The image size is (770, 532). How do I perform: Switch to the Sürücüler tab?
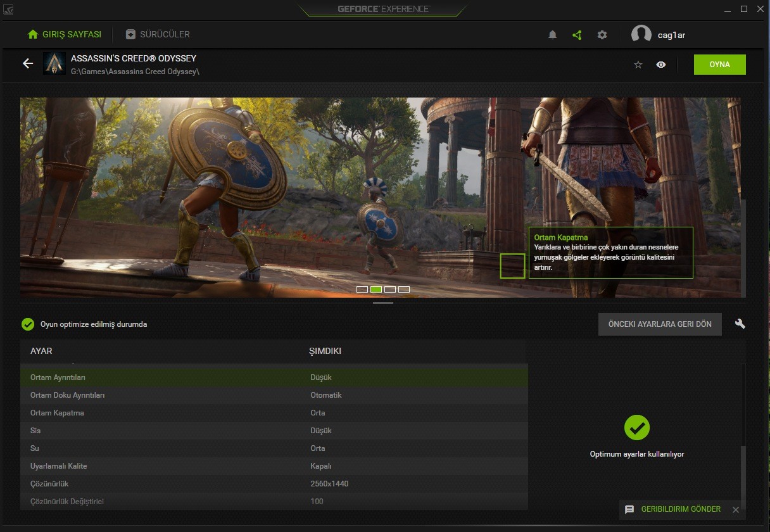click(158, 34)
